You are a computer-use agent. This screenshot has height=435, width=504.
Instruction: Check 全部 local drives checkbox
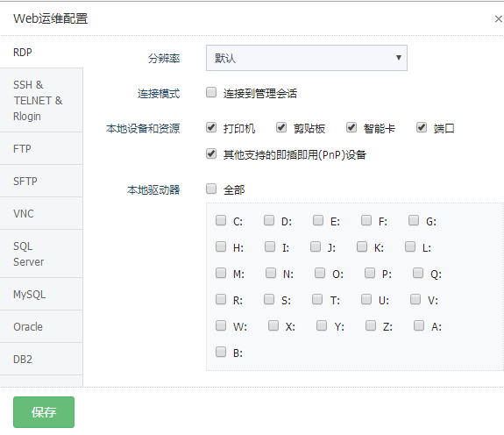(x=211, y=189)
